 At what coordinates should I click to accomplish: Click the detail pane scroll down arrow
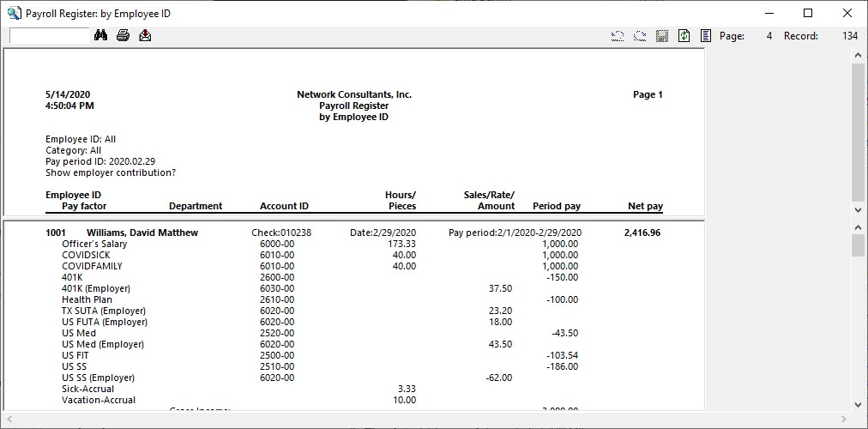858,404
